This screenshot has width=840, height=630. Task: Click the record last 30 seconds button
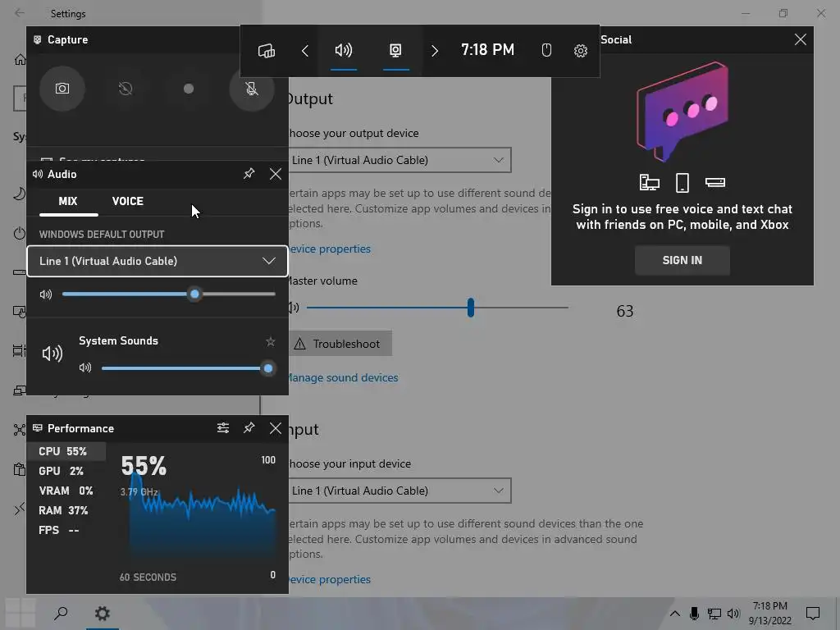(x=126, y=89)
